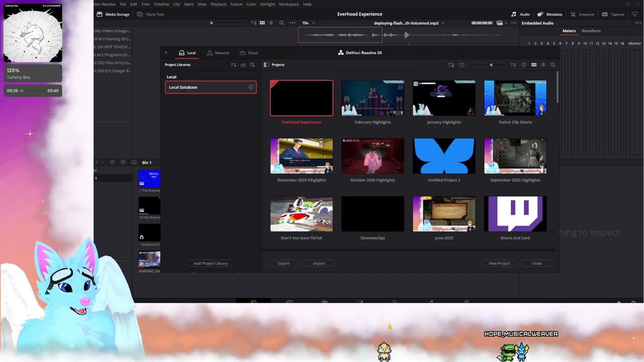This screenshot has width=644, height=362.
Task: Open the Fusion menu
Action: (236, 4)
